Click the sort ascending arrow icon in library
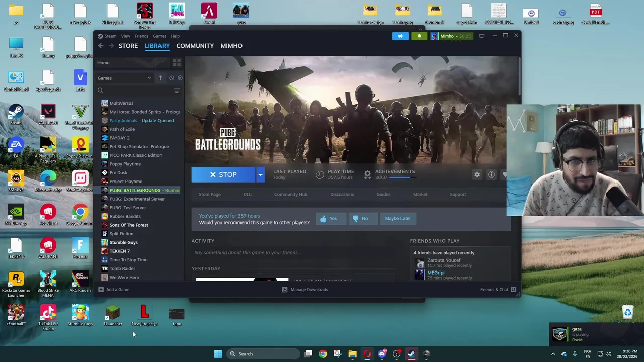The image size is (644, 362). (x=160, y=78)
